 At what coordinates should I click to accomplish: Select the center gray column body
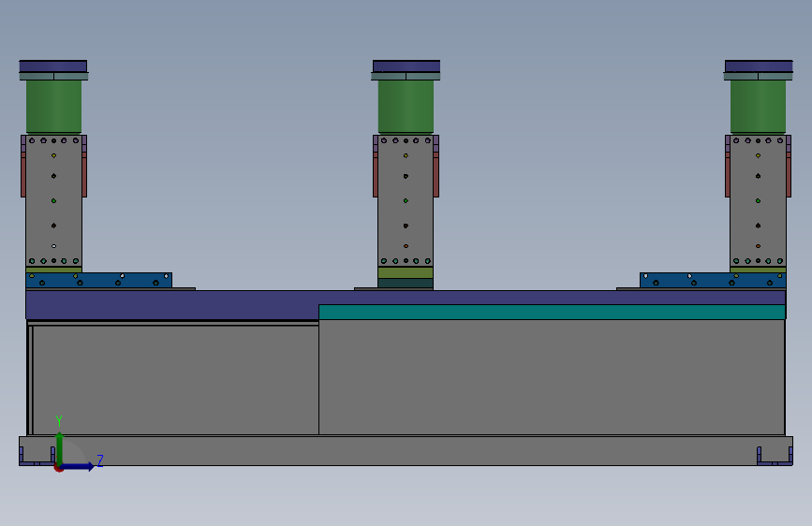click(x=406, y=201)
